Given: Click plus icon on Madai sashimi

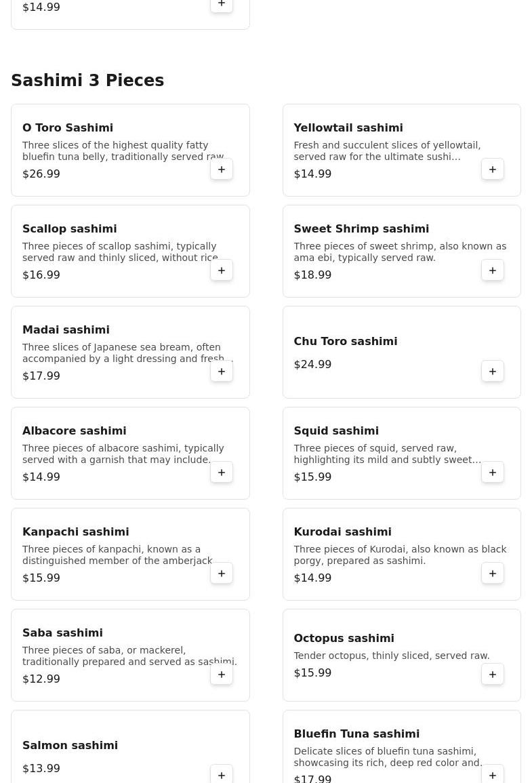Looking at the screenshot, I should tap(222, 372).
